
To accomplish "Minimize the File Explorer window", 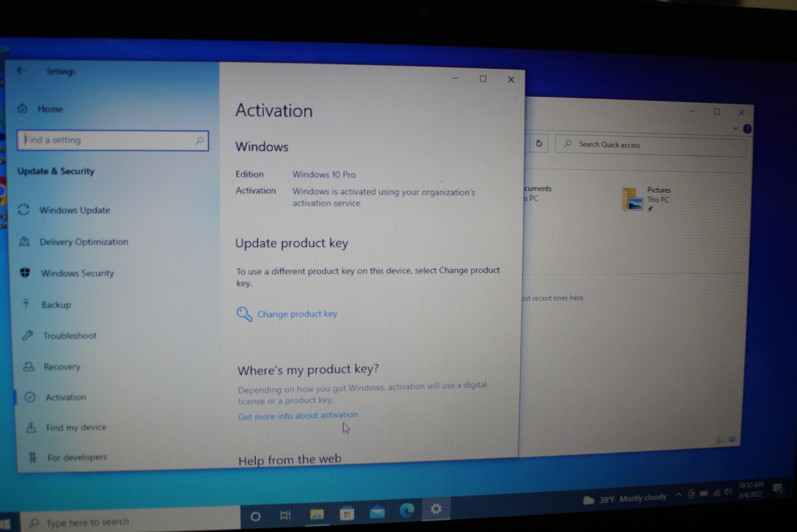I will (x=692, y=111).
